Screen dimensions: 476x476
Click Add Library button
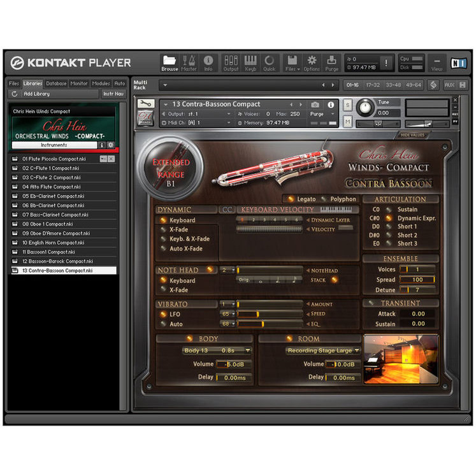[36, 94]
